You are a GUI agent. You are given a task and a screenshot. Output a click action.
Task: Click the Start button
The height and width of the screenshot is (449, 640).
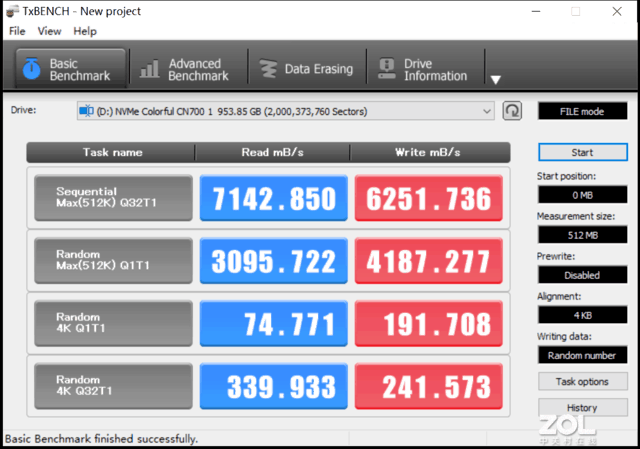click(x=582, y=153)
